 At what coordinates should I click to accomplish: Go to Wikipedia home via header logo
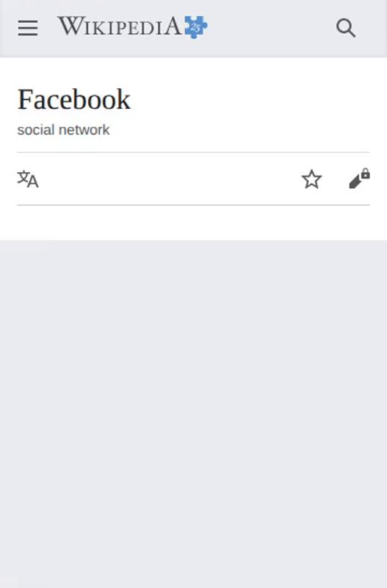pos(132,27)
